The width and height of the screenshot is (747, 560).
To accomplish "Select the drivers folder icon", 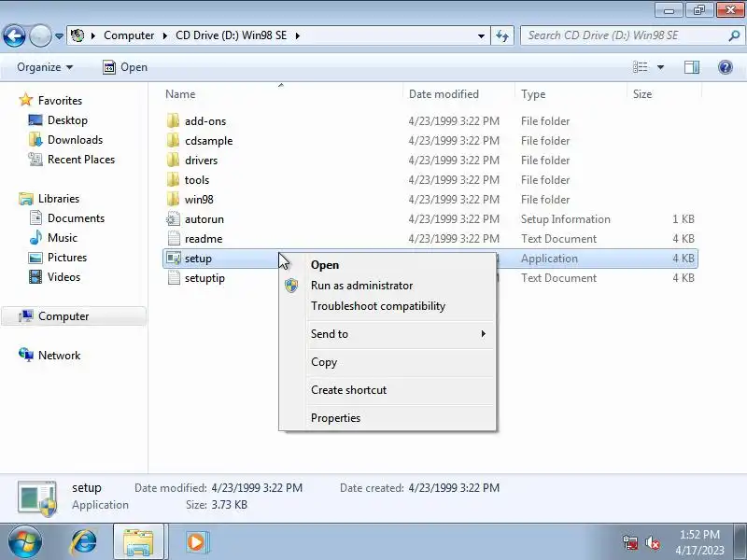I will click(x=173, y=160).
